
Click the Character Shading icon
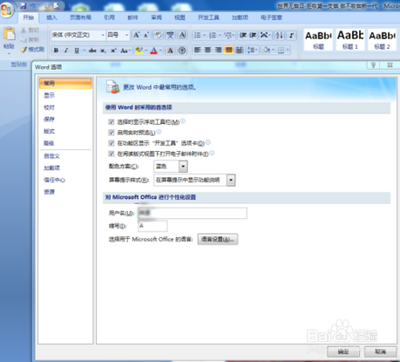170,51
